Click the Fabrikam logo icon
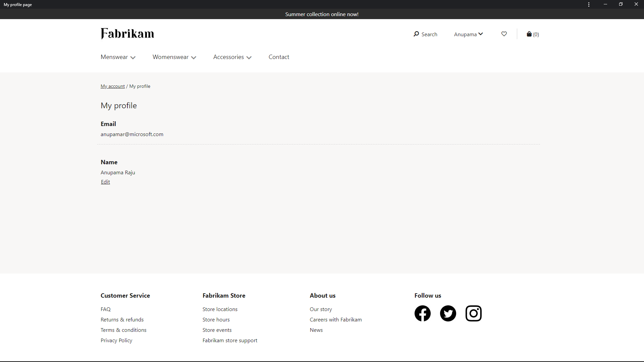The height and width of the screenshot is (362, 644). (x=127, y=34)
